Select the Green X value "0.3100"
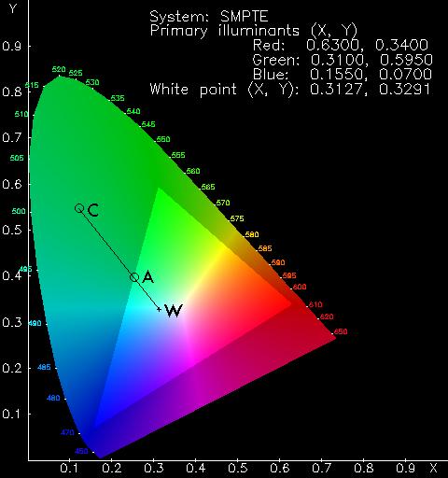Screen dimensions: 448x478 (340, 60)
